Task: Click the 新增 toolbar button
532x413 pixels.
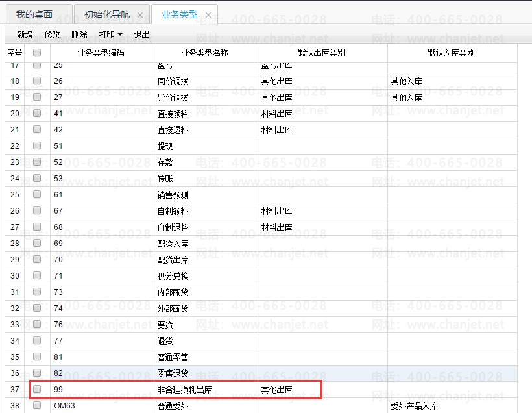Action: [25, 34]
